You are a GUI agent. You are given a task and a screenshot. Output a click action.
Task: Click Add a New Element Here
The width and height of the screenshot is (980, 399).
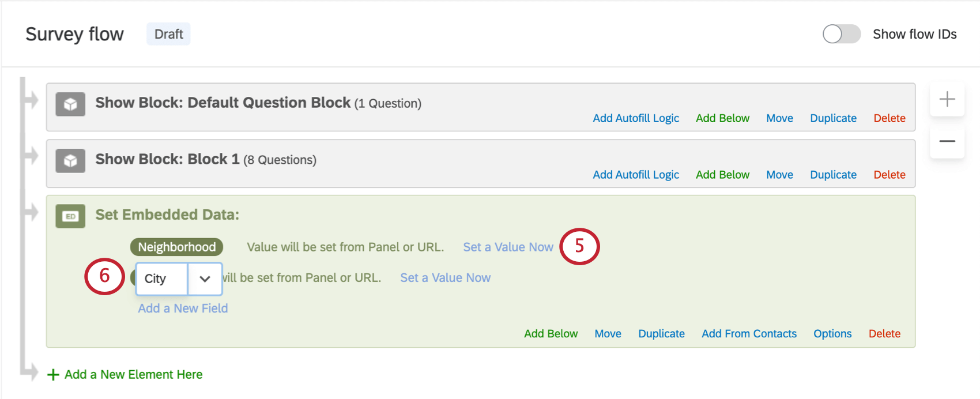[x=133, y=375]
